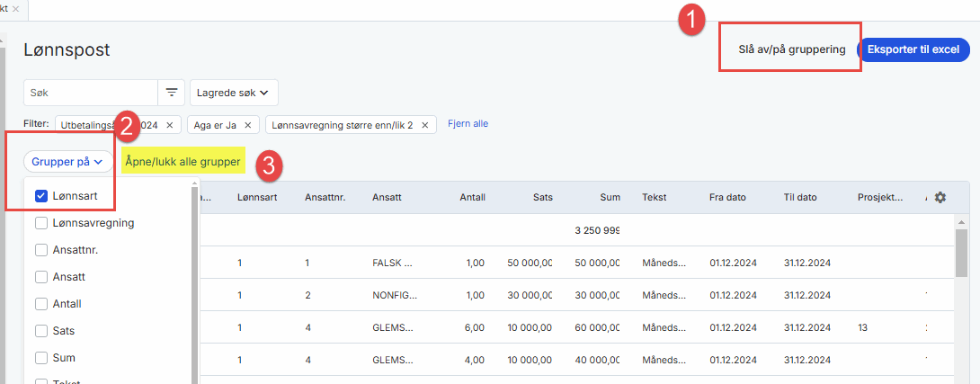The image size is (980, 384).
Task: Expand the Grupper på dropdown
Action: 68,162
